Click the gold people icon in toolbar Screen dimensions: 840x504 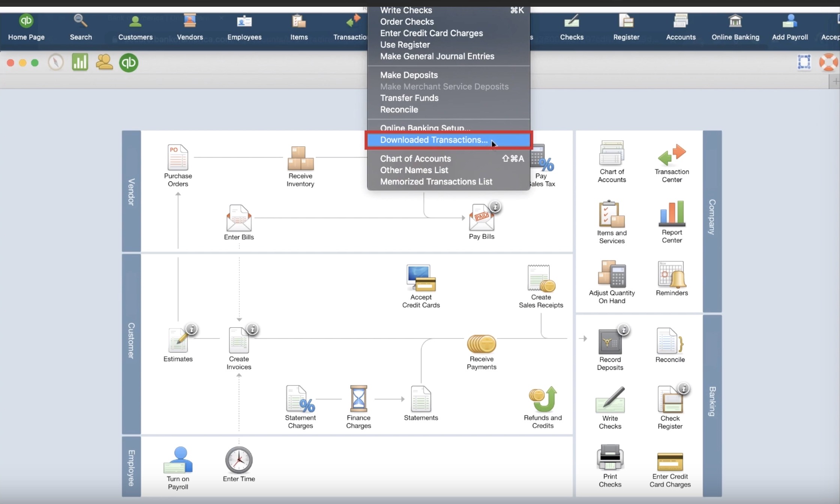pos(104,62)
